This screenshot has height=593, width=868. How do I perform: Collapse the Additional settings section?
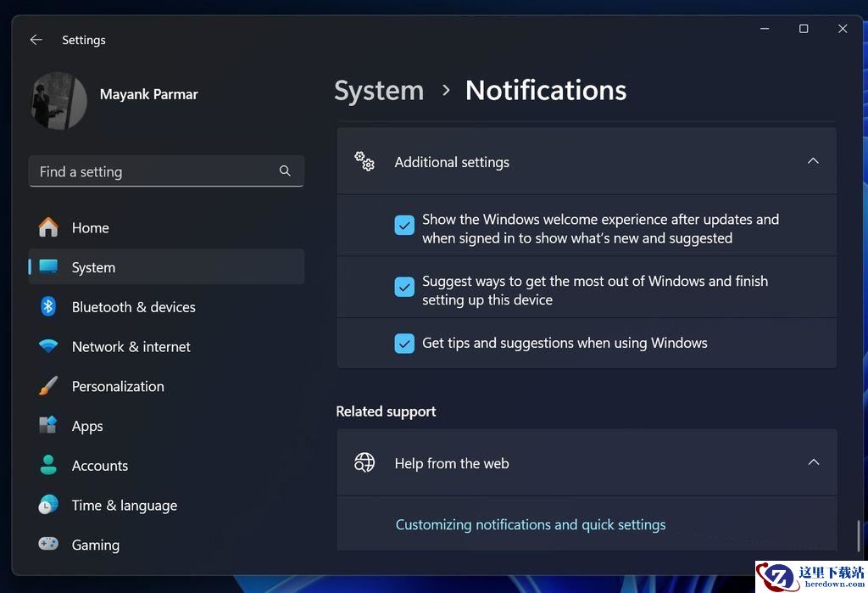(x=813, y=160)
